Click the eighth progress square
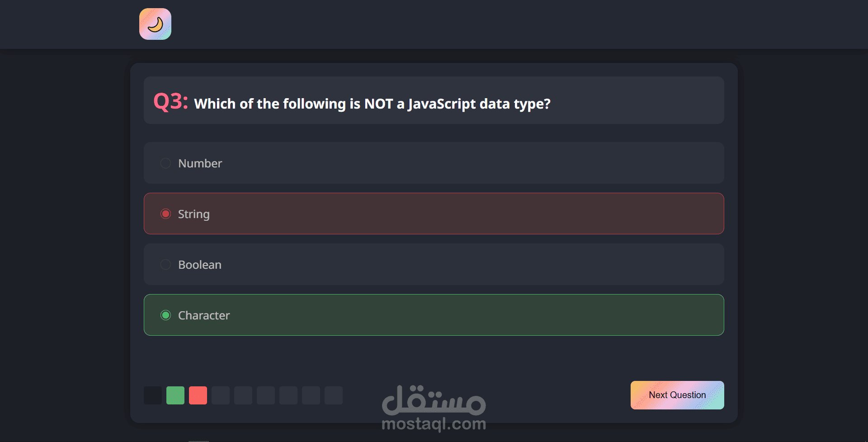 tap(311, 395)
